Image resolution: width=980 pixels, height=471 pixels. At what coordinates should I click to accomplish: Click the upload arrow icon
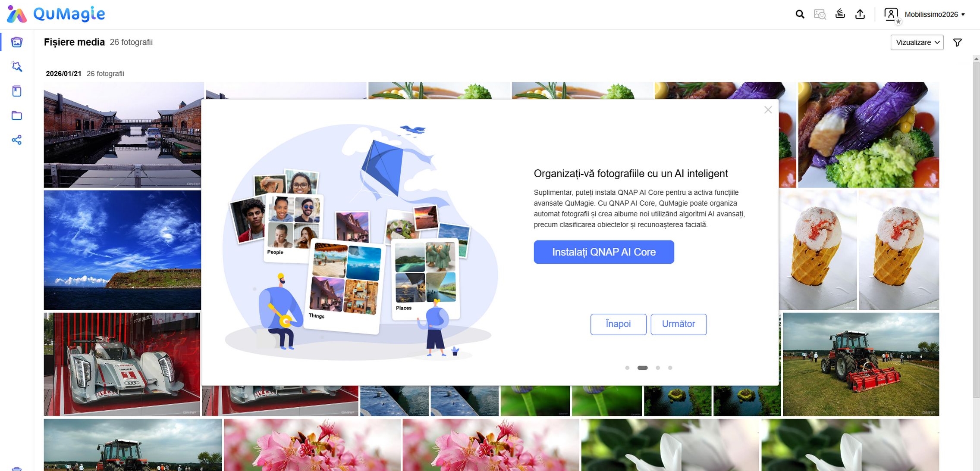pos(860,14)
